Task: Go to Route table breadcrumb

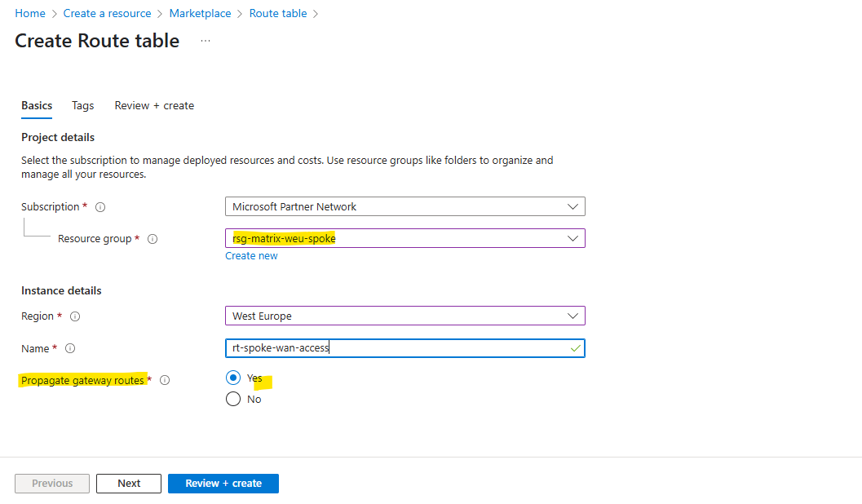Action: click(x=278, y=13)
